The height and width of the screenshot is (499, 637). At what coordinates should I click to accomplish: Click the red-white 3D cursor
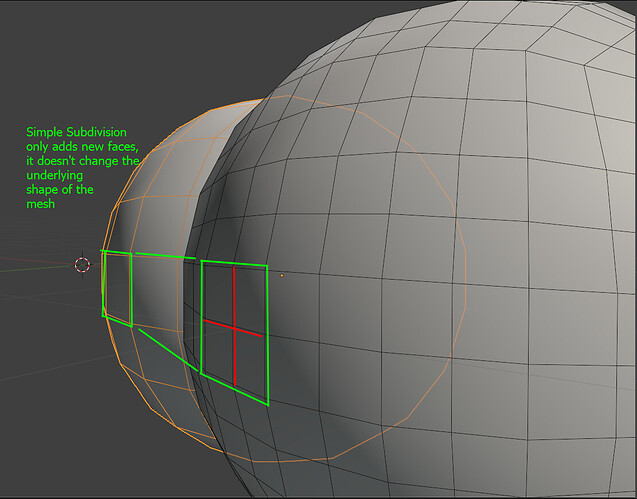(82, 265)
